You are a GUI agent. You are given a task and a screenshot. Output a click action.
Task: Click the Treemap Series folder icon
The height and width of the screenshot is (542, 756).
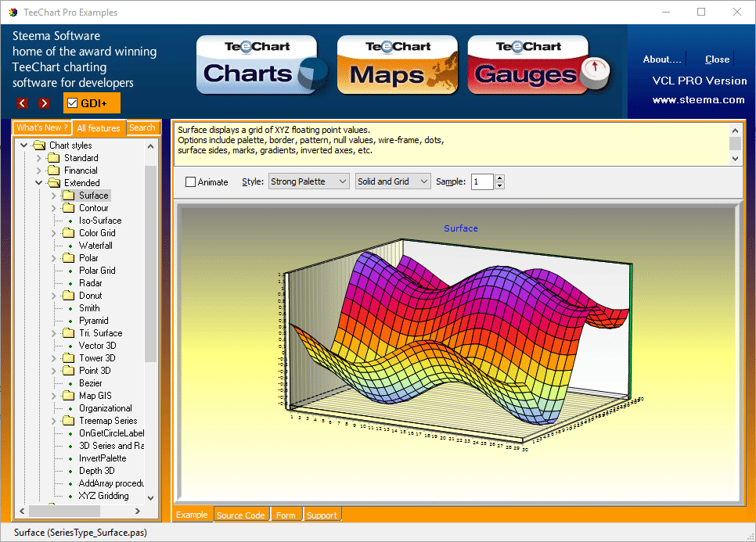[x=68, y=421]
